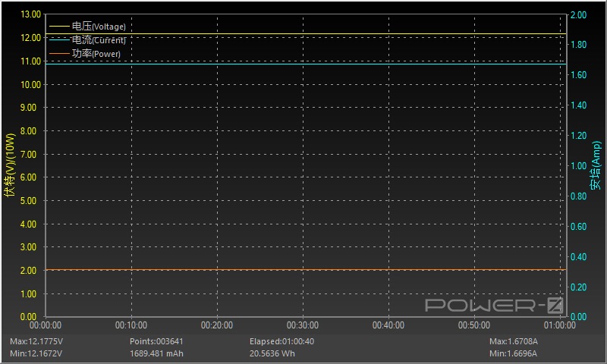This screenshot has width=607, height=364.
Task: Click the POWER-Z logo watermark
Action: click(493, 305)
